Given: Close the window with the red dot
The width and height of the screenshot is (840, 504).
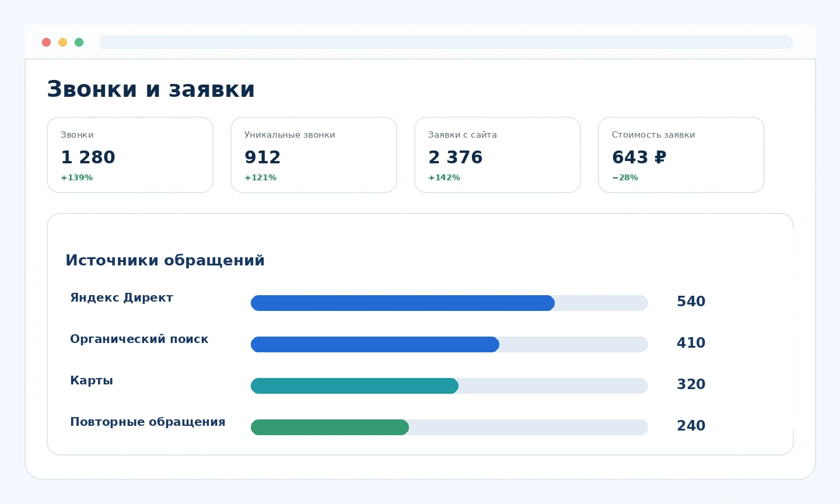Looking at the screenshot, I should 47,42.
